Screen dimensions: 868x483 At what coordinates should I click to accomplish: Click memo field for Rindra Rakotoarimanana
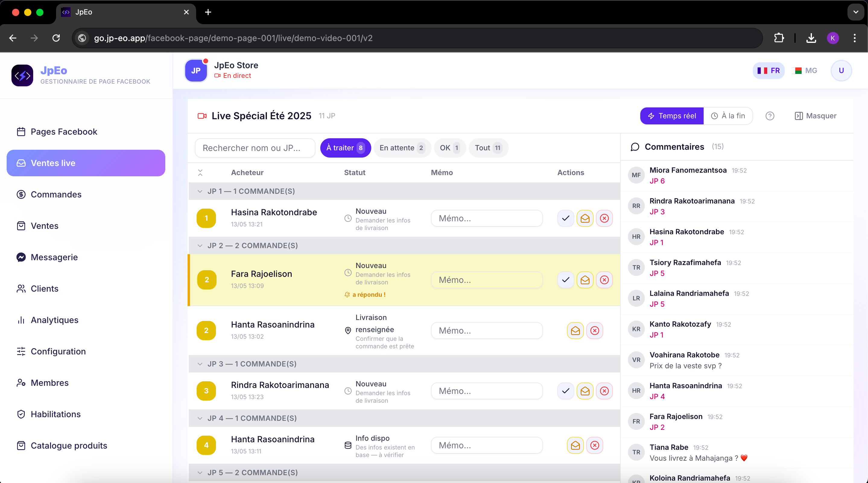486,391
